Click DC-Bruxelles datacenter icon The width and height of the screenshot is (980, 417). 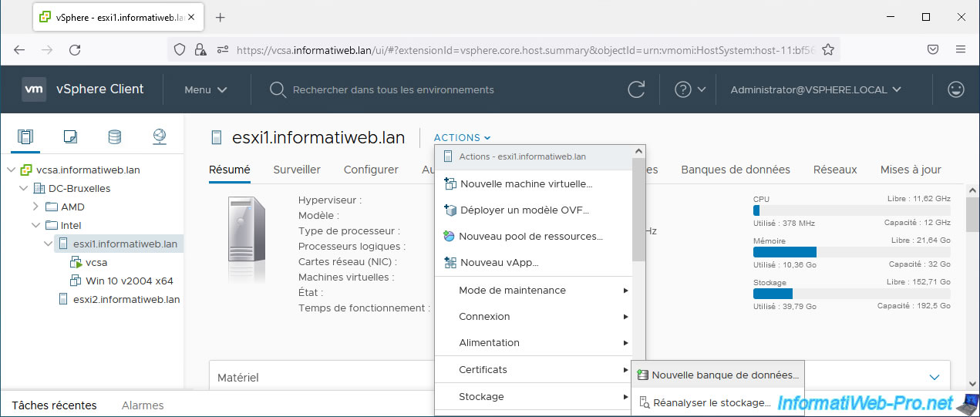39,189
